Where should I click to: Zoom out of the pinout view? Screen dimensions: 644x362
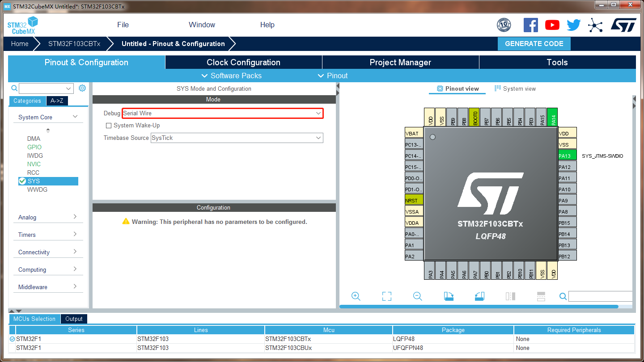[418, 296]
